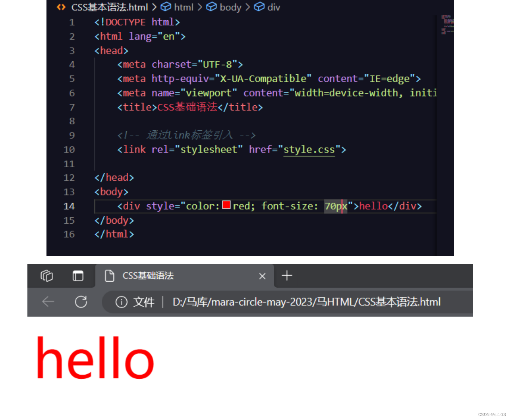Image resolution: width=512 pixels, height=420 pixels.
Task: Click the <!DOCTYPE html> declaration
Action: tap(137, 22)
